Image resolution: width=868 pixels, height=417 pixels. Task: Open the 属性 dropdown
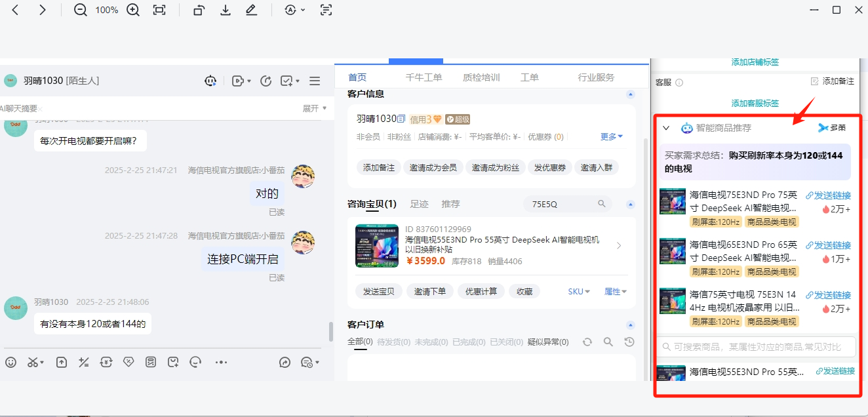click(x=615, y=292)
